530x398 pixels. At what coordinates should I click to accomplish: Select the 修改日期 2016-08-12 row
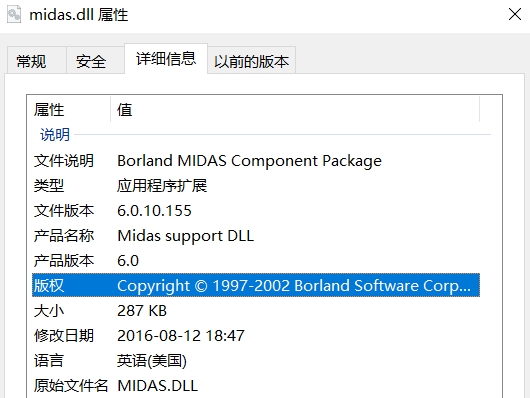pos(256,336)
